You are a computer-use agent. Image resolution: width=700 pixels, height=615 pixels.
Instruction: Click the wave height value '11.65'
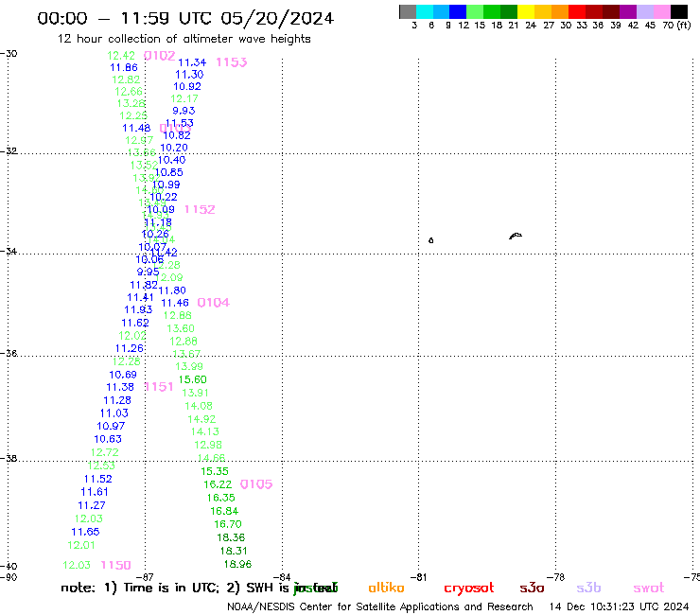(85, 532)
